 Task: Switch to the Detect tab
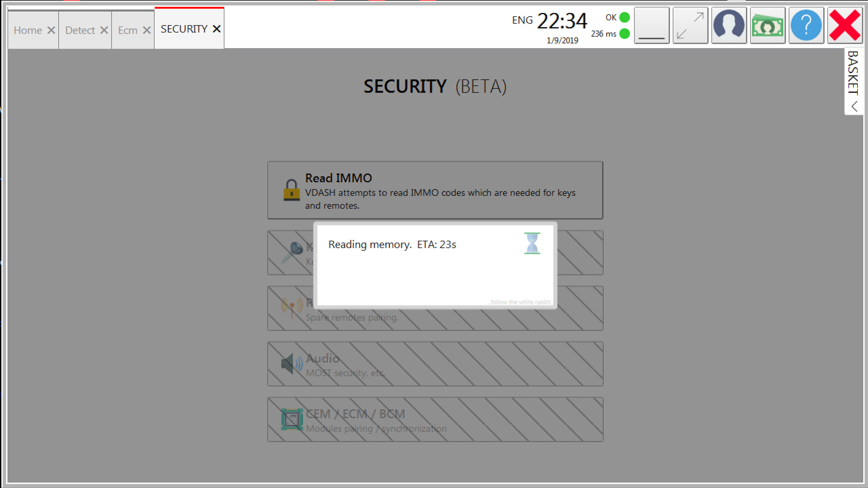pos(80,30)
